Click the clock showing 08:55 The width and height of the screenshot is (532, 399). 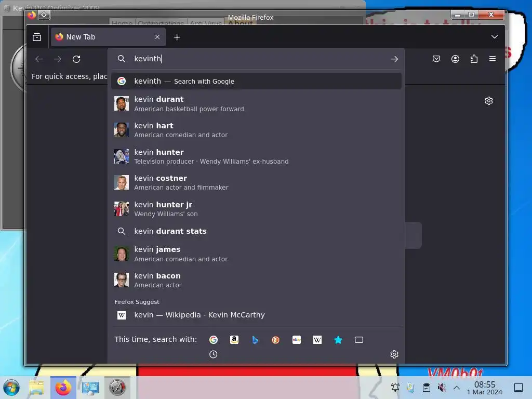pyautogui.click(x=485, y=388)
